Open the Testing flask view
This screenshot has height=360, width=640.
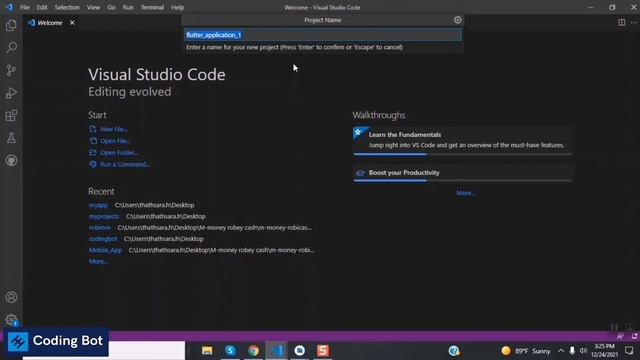[11, 138]
